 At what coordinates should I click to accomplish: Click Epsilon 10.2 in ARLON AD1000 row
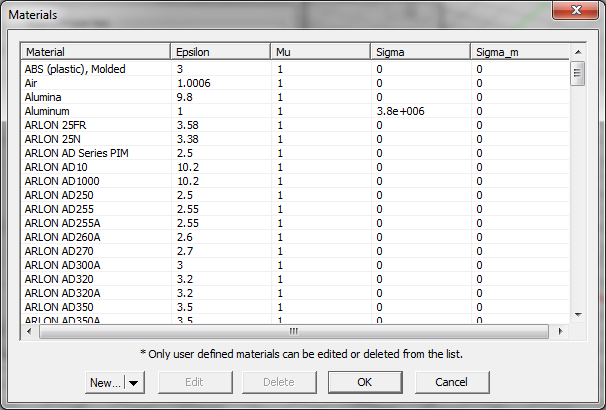[187, 181]
